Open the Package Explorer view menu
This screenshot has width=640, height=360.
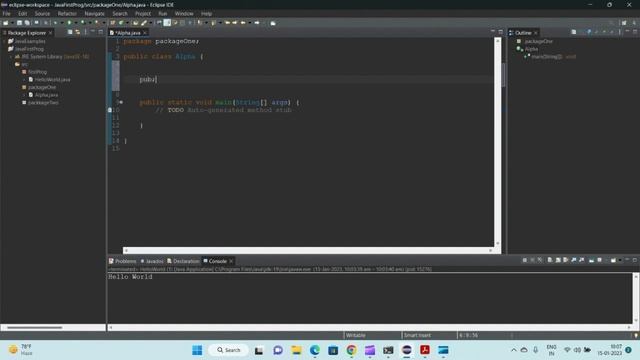85,32
